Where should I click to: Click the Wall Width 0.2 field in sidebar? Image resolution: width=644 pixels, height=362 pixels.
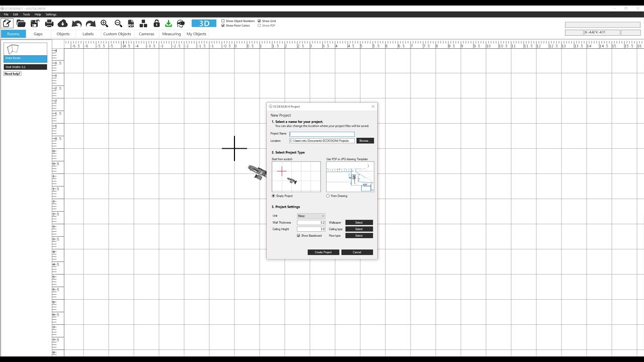point(25,67)
